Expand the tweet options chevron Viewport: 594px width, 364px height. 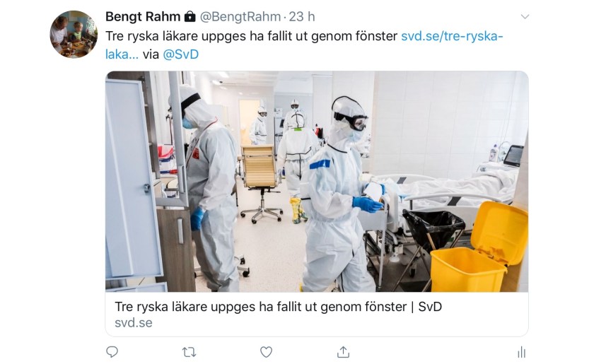tap(525, 17)
